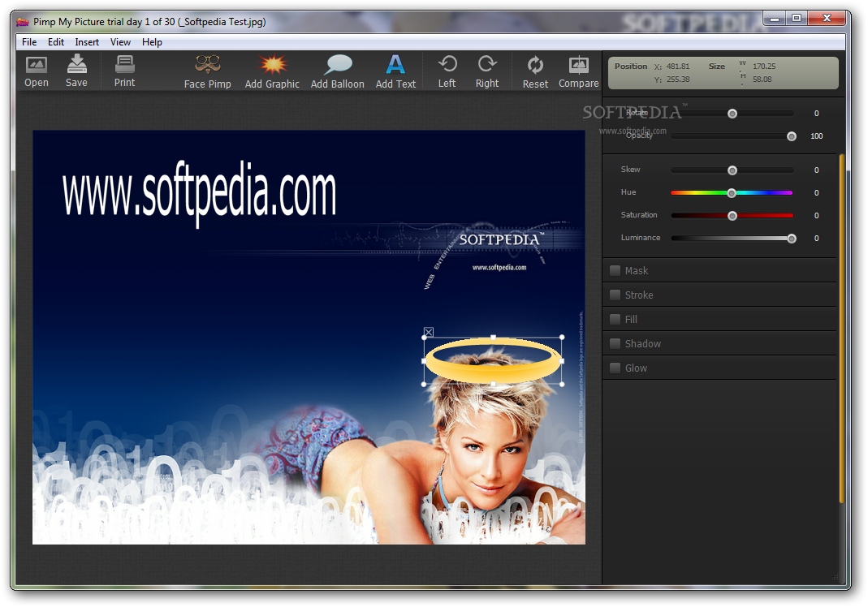Open the File menu
Screen dimensions: 868x607
coord(29,42)
